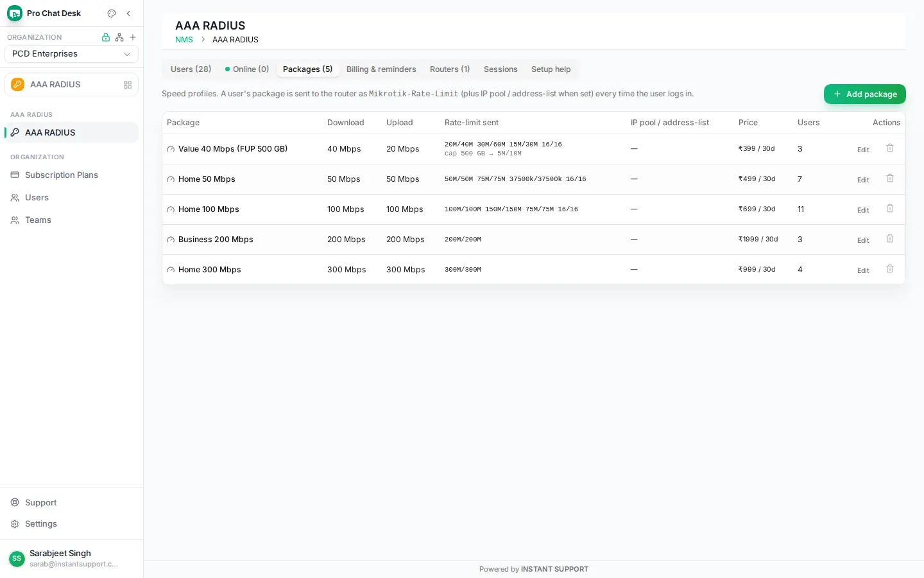Delete the Home 50 Mbps package
This screenshot has width=924, height=578.
pyautogui.click(x=890, y=179)
